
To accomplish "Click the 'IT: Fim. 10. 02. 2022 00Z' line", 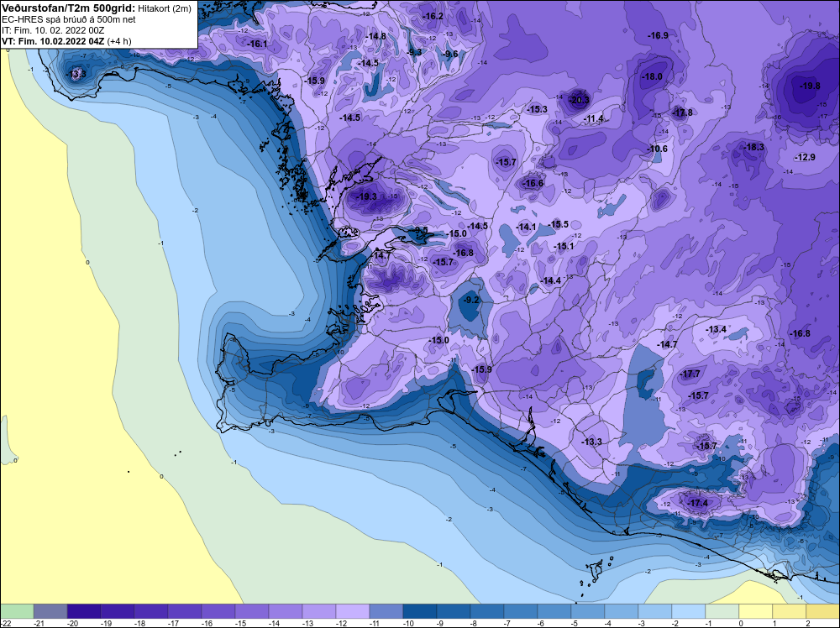I will tap(53, 30).
